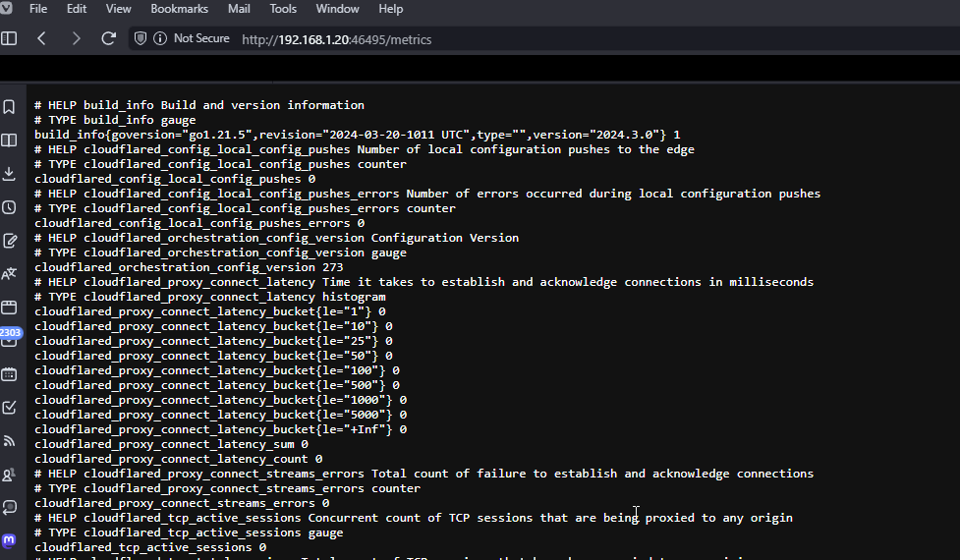This screenshot has width=960, height=560.
Task: Click the latency_bucket le="1000" line
Action: [220, 400]
